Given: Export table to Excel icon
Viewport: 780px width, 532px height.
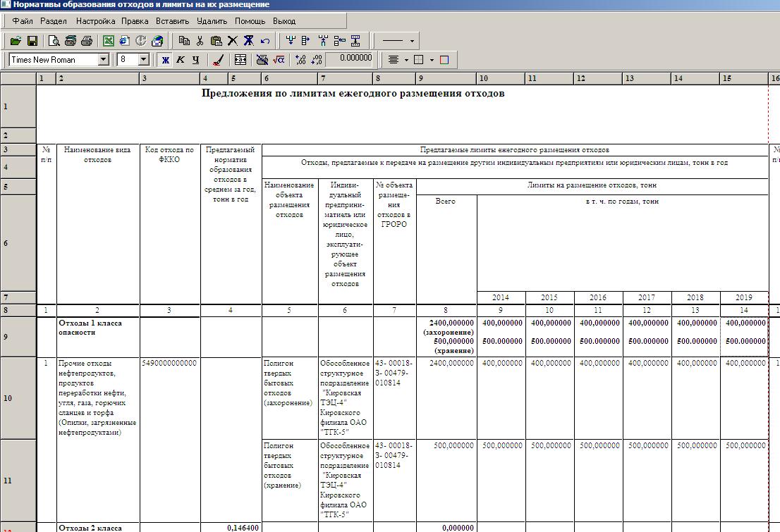Looking at the screenshot, I should 109,41.
